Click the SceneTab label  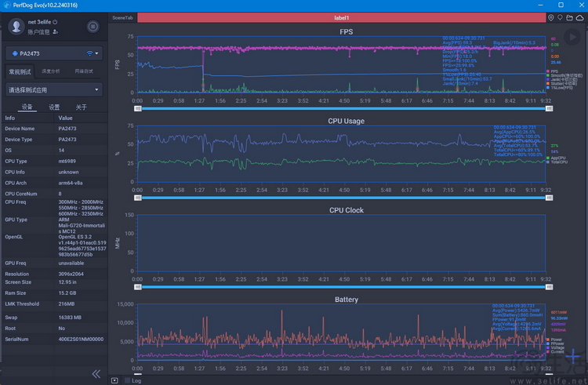point(122,17)
